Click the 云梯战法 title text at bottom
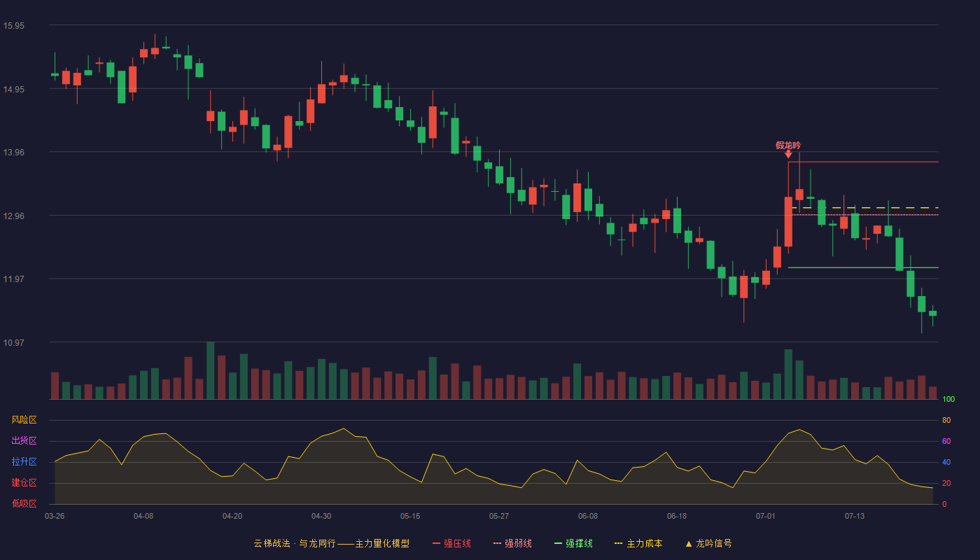980x560 pixels. pos(271,543)
